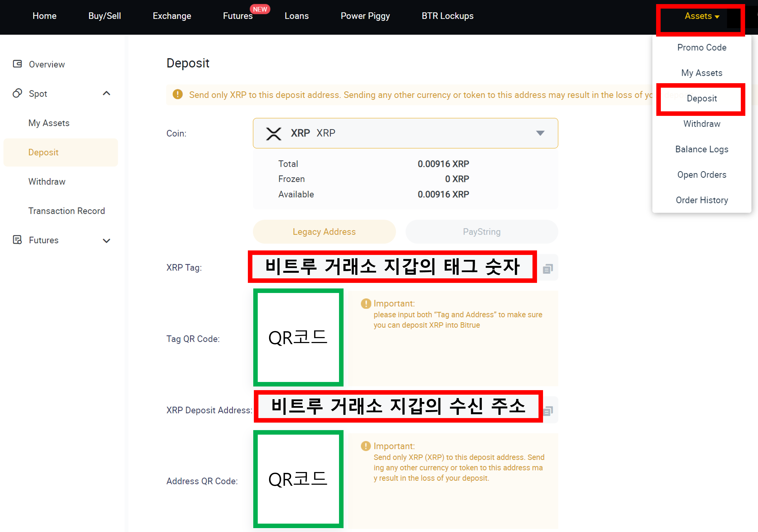Image resolution: width=758 pixels, height=532 pixels.
Task: Expand the Futures section chevron
Action: pyautogui.click(x=106, y=241)
